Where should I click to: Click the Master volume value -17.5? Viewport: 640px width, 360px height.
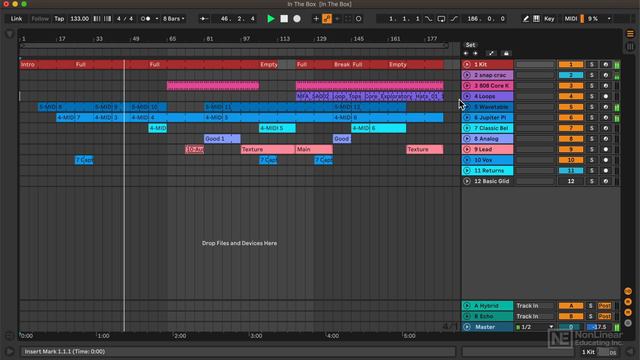[599, 327]
